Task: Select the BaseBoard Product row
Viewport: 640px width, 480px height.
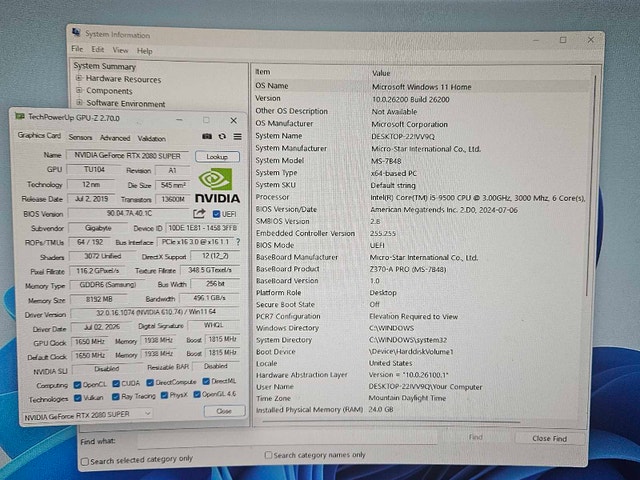Action: click(x=422, y=269)
